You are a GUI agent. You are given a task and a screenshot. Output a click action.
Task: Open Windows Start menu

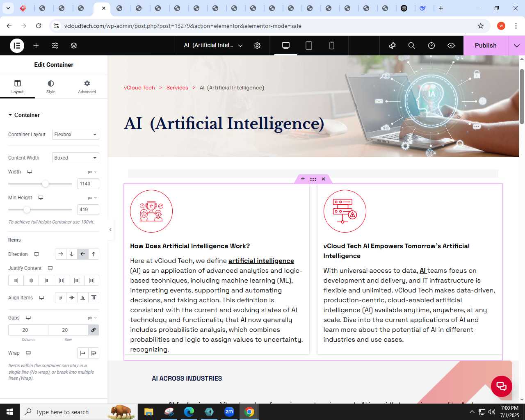coord(10,412)
